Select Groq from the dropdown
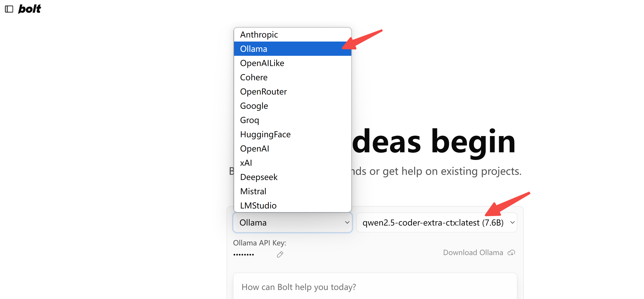 (x=249, y=120)
